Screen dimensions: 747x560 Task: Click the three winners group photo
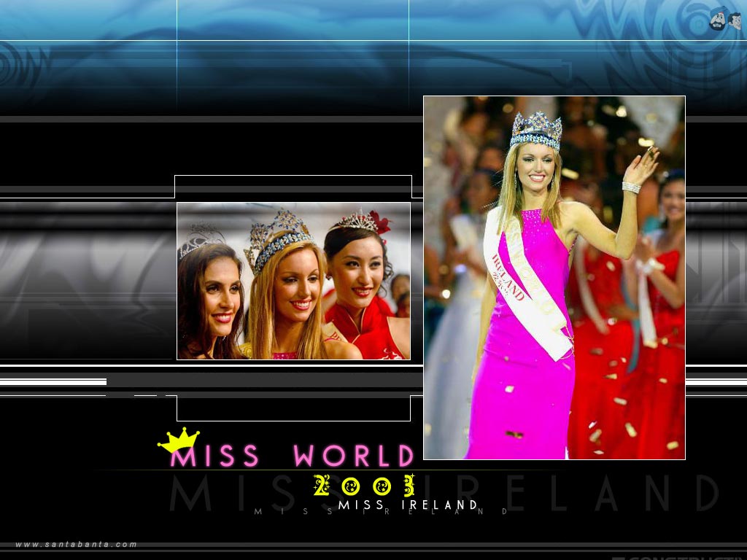coord(292,283)
